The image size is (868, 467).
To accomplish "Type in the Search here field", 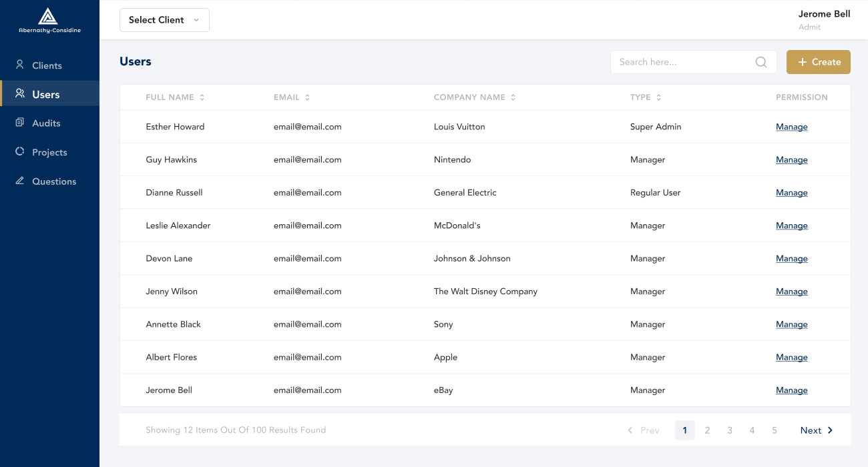I will [684, 62].
